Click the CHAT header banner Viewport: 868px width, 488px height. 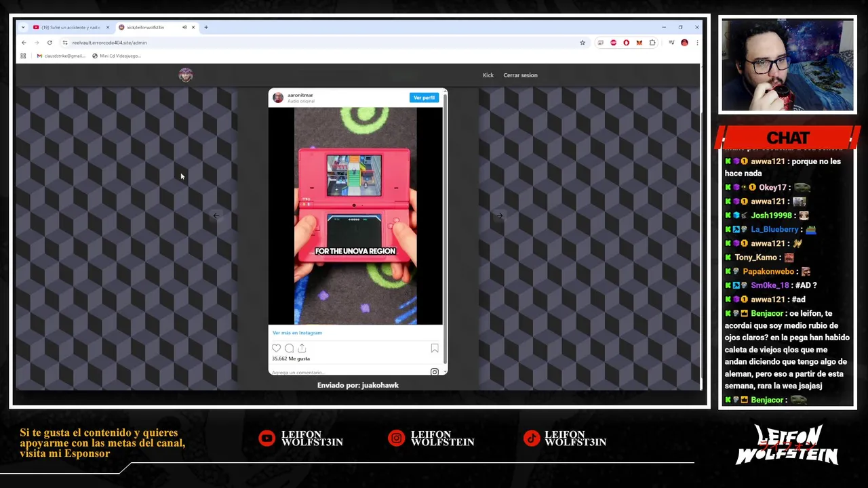(788, 138)
